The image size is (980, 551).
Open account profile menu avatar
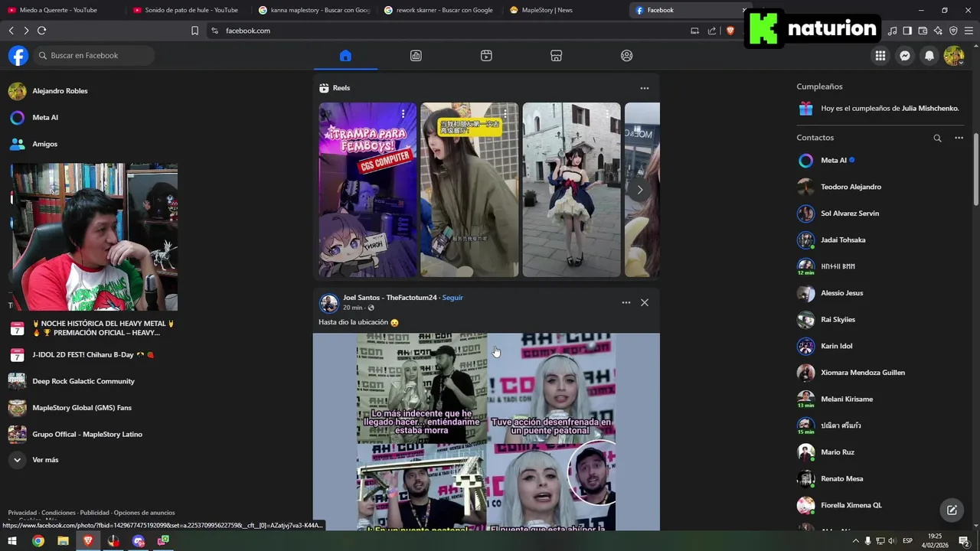point(954,55)
